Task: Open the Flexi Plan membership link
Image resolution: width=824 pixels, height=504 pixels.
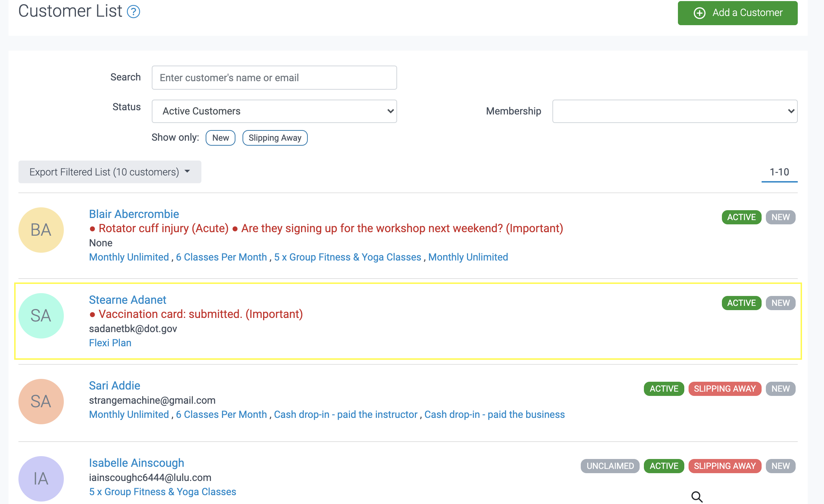Action: point(110,343)
